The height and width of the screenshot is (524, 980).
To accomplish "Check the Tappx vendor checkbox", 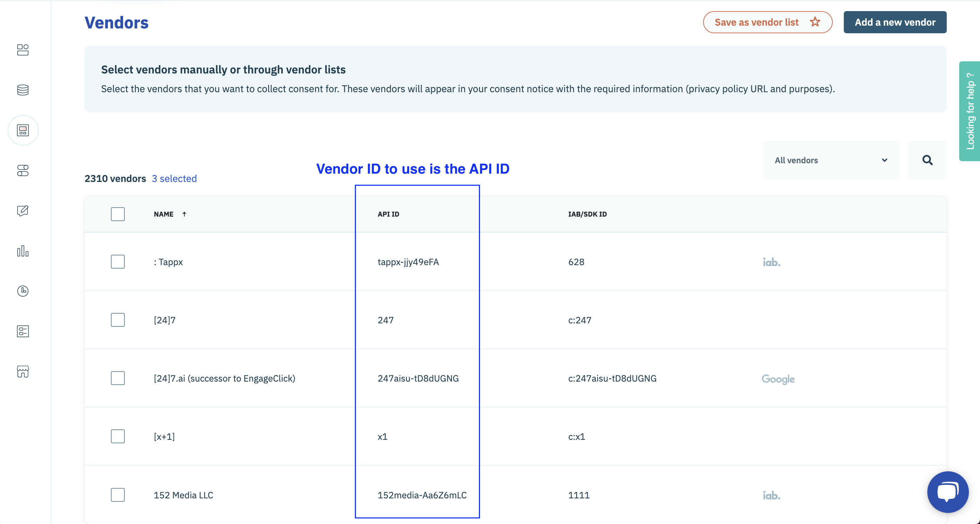I will (x=117, y=262).
